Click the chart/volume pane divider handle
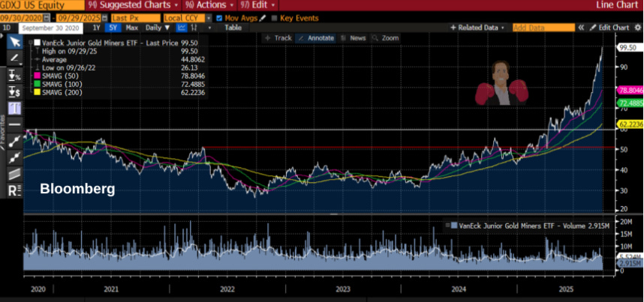 333,214
